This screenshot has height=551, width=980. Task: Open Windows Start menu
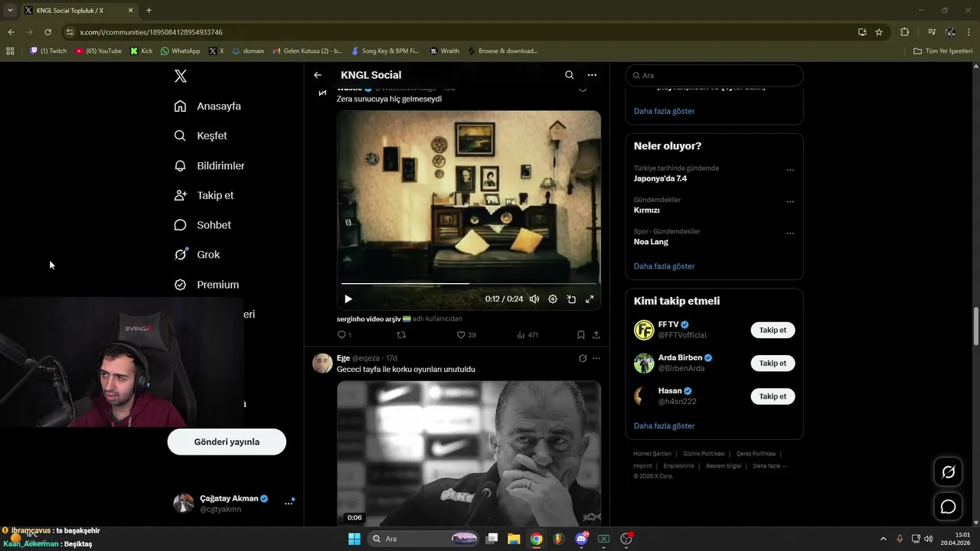354,539
